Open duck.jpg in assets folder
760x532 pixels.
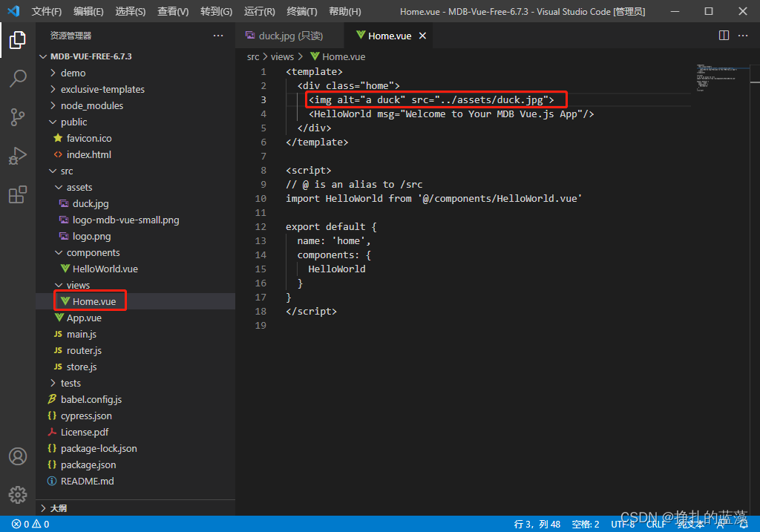90,203
